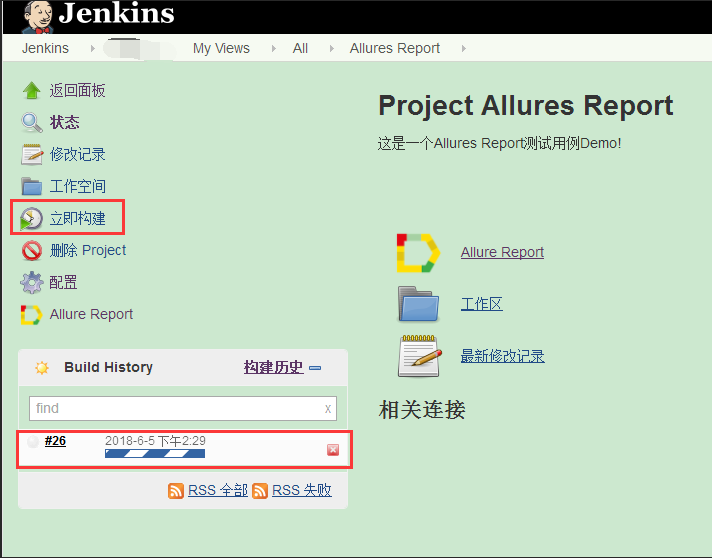712x558 pixels.
Task: Click the sidebar Allure Report colored icon
Action: tap(31, 315)
